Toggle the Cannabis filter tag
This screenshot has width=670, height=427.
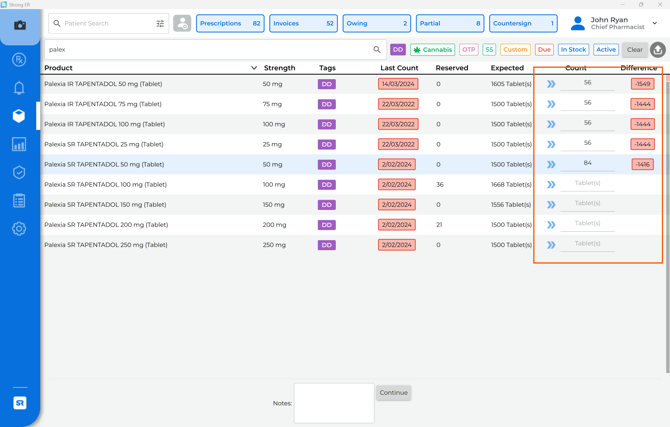click(432, 49)
